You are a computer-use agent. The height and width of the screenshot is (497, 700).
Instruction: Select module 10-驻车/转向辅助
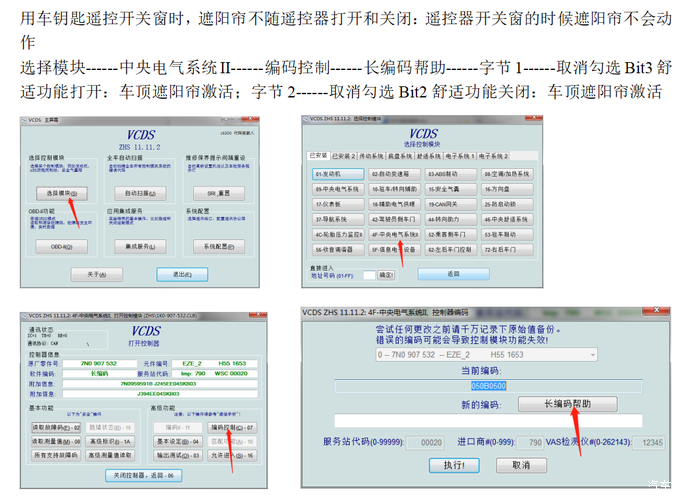(394, 189)
